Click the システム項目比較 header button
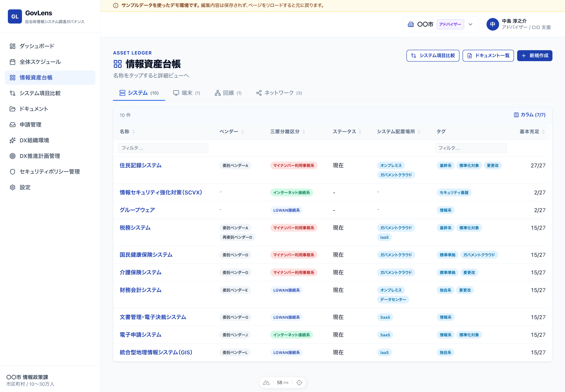565x392 pixels. pyautogui.click(x=433, y=56)
